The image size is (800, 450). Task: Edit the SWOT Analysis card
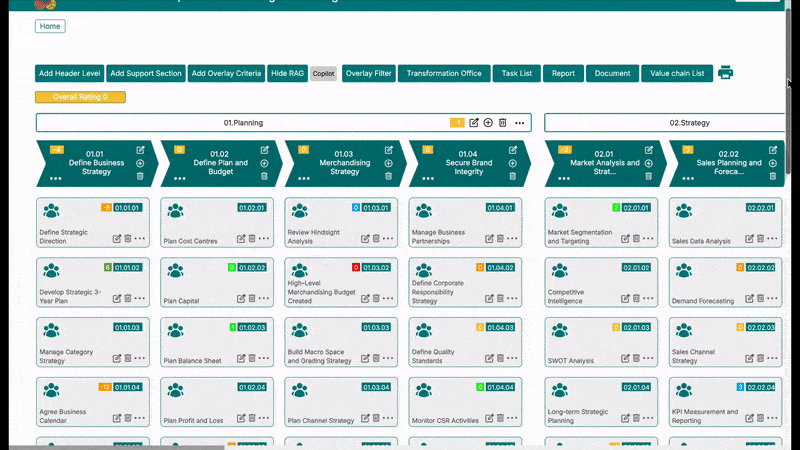click(625, 358)
